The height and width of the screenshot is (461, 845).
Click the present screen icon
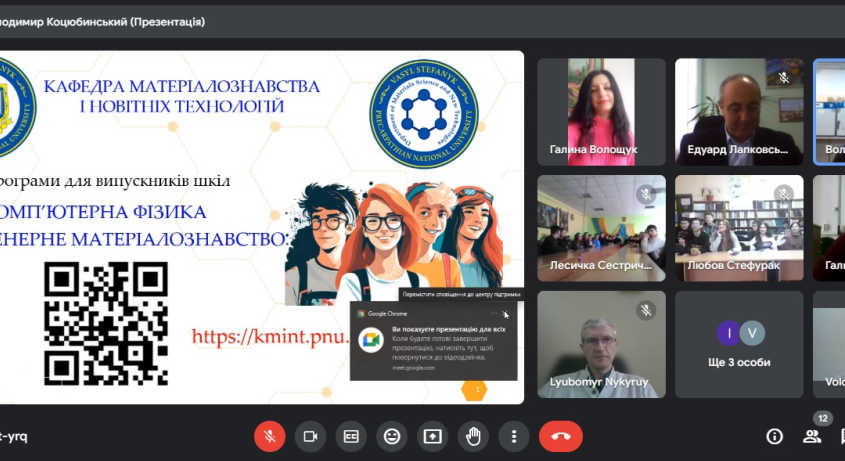click(x=432, y=436)
